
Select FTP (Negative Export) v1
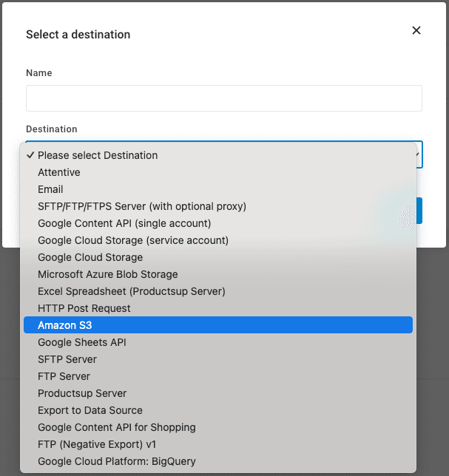click(x=100, y=444)
